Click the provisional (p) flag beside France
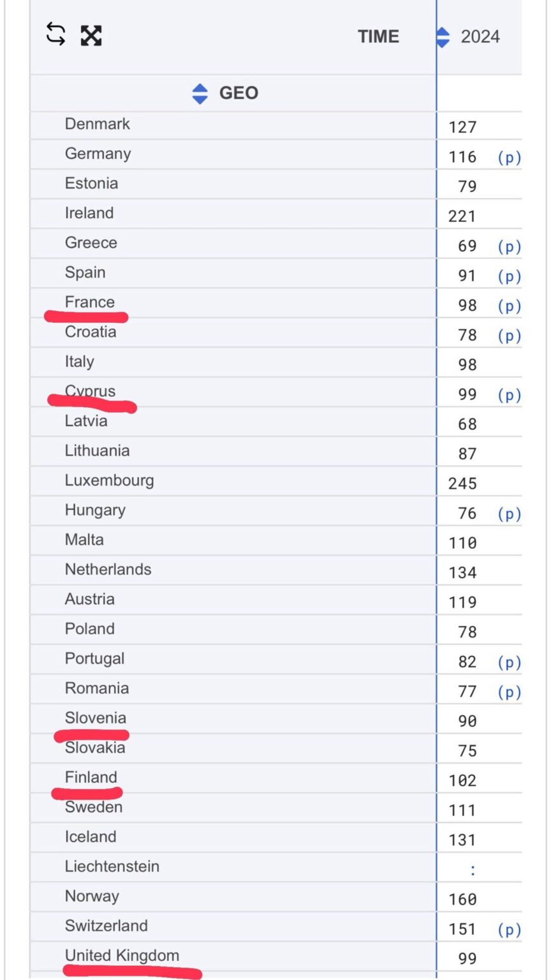551x980 pixels. (509, 306)
